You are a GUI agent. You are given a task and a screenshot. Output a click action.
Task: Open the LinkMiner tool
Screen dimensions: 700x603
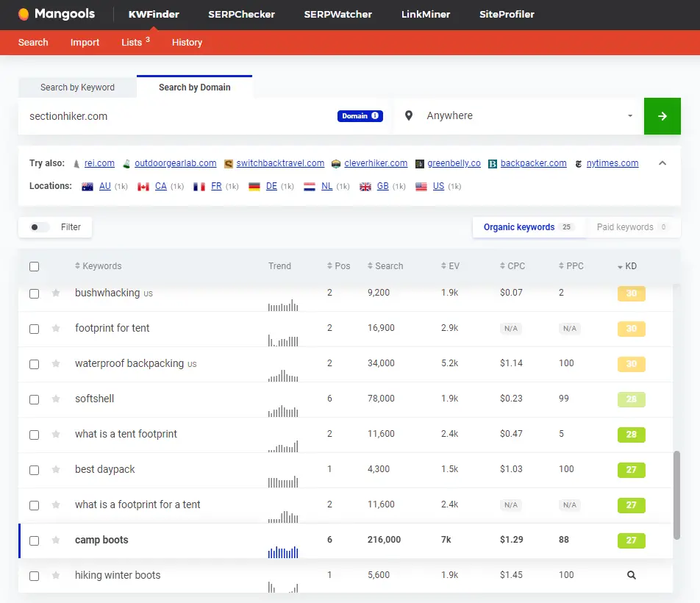426,14
